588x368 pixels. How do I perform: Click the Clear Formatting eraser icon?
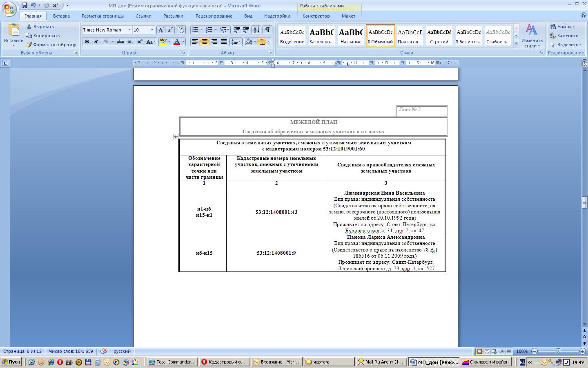(x=180, y=30)
